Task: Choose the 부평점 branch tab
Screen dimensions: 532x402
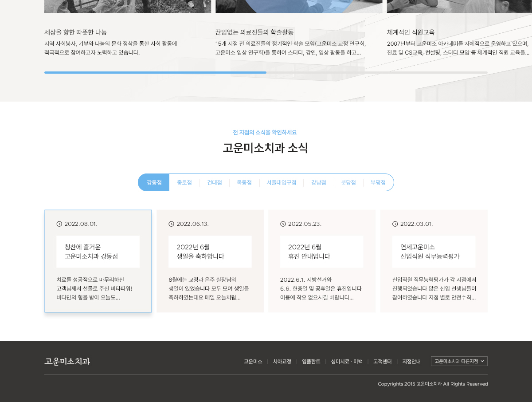Action: 378,182
